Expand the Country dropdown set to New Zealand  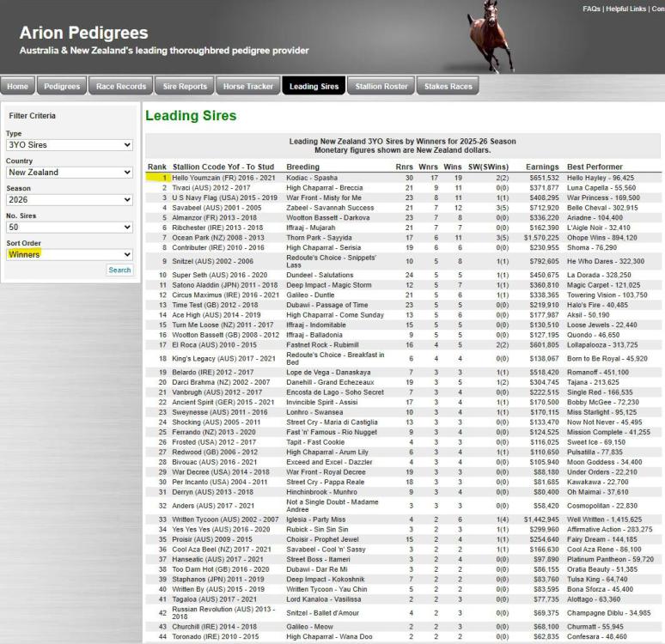pos(70,173)
